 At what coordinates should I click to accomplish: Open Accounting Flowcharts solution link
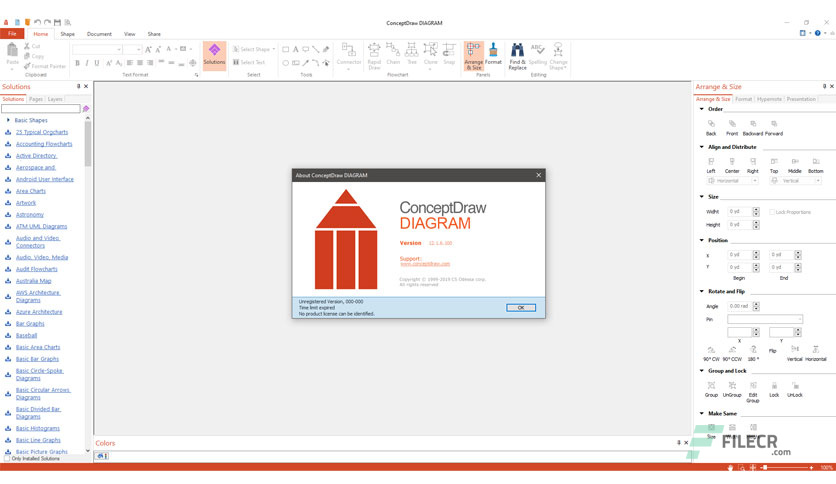pos(44,144)
